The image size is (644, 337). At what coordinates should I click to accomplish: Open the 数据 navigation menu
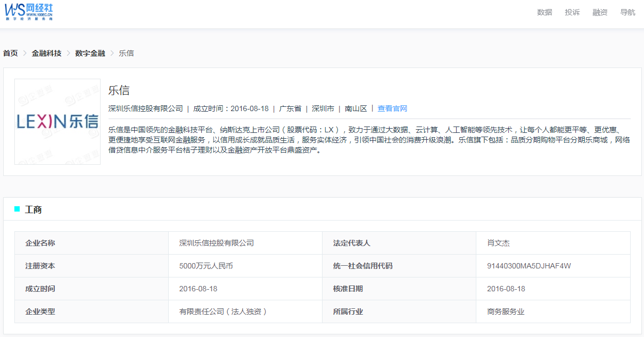coord(544,12)
